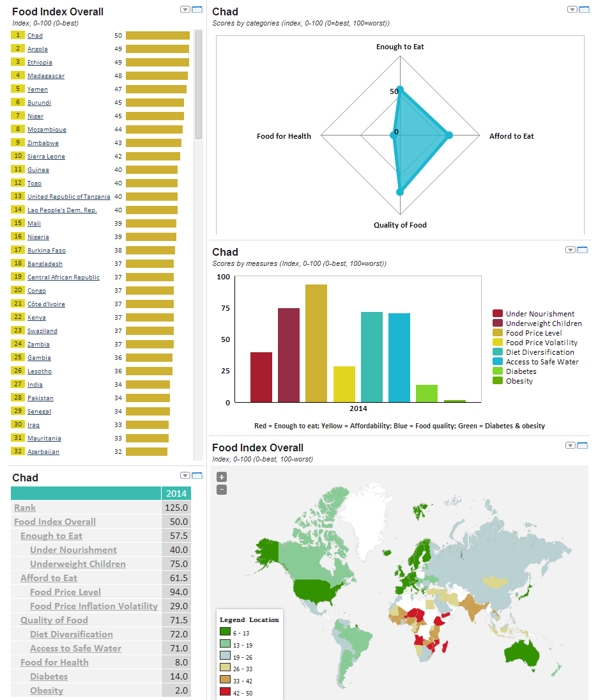This screenshot has width=598, height=700.
Task: Zoom in on the world map
Action: tap(222, 477)
